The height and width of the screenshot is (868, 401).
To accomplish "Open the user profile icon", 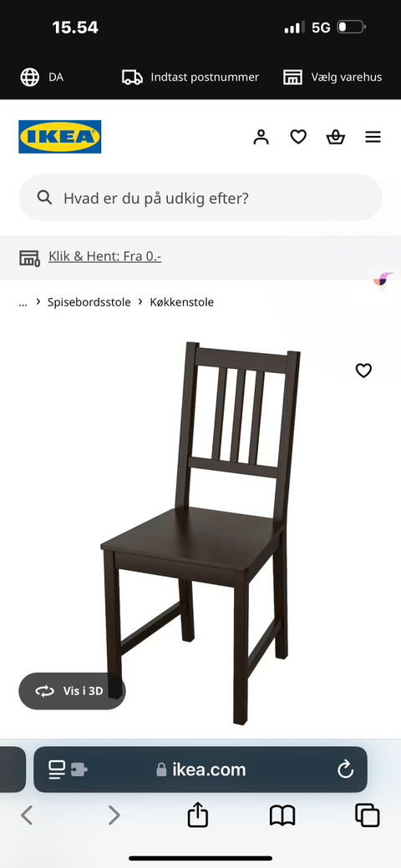I will click(261, 137).
